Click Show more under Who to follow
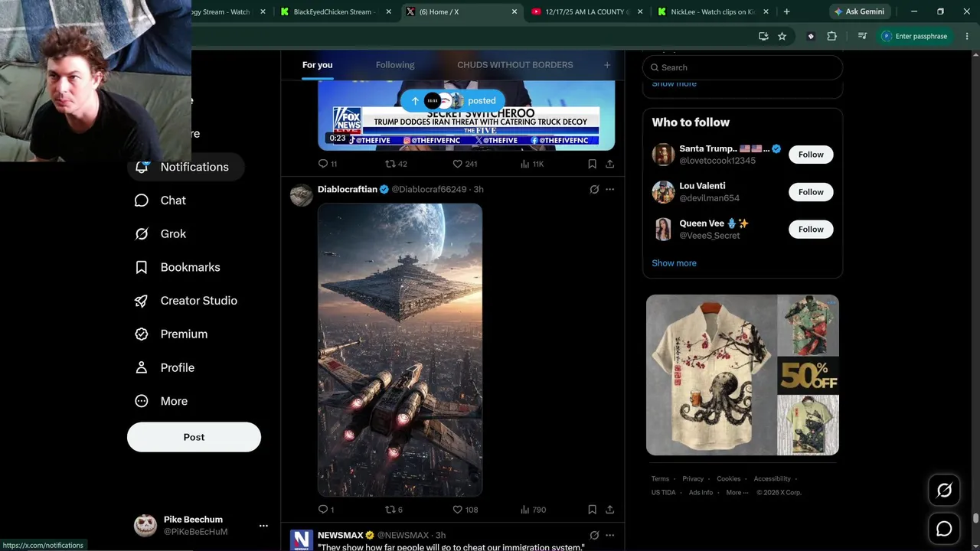 pyautogui.click(x=674, y=263)
